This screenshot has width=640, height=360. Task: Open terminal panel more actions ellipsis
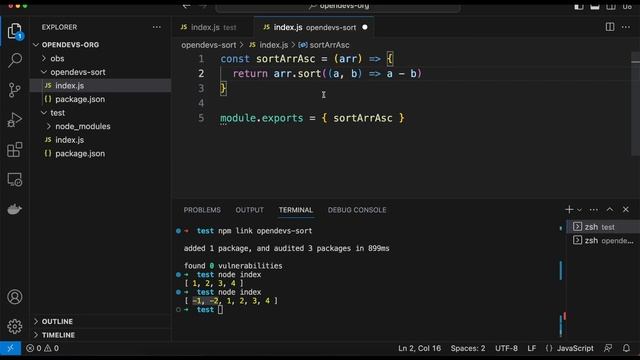pos(593,209)
